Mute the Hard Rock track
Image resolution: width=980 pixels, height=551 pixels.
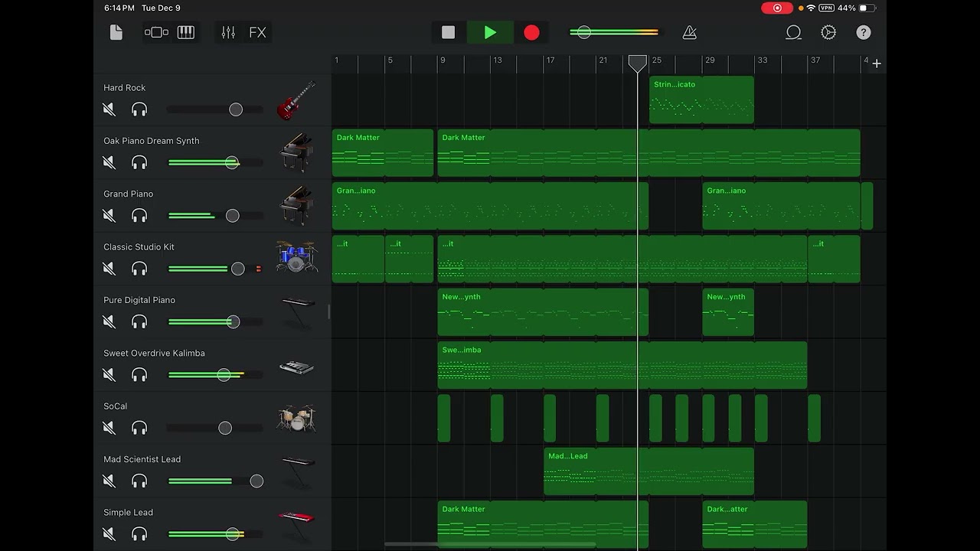pos(109,109)
